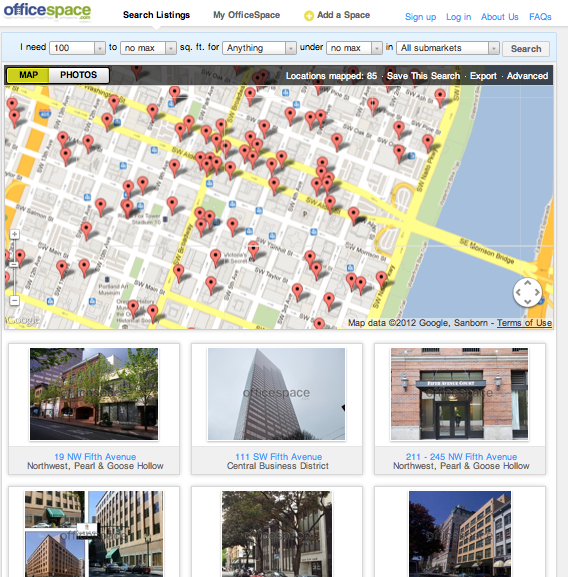Open the FAQs link
The image size is (568, 577).
[540, 17]
